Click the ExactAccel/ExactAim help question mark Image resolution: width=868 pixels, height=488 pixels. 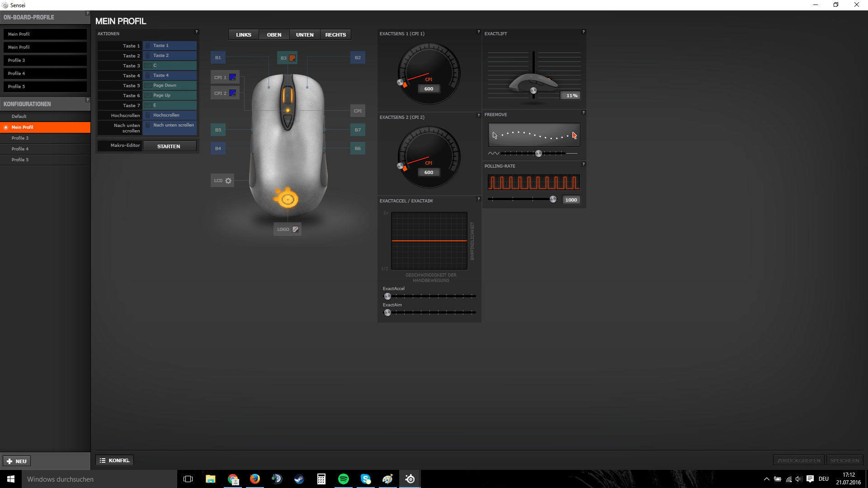pyautogui.click(x=478, y=199)
